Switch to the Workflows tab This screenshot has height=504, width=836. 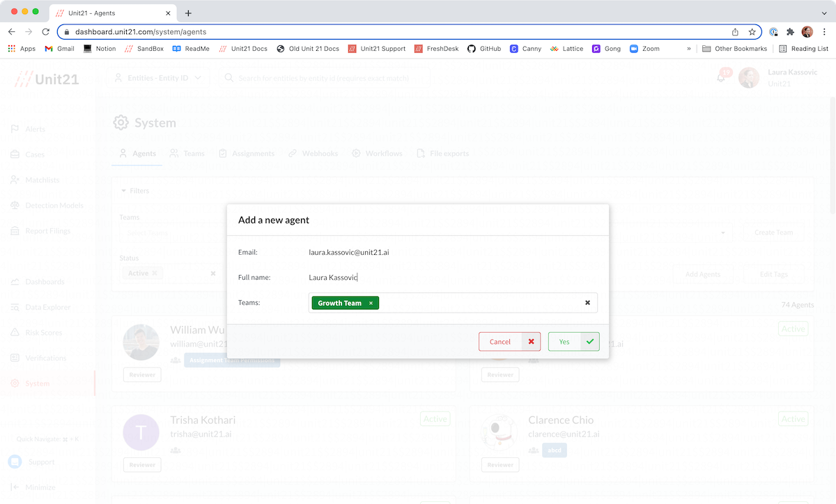click(377, 153)
